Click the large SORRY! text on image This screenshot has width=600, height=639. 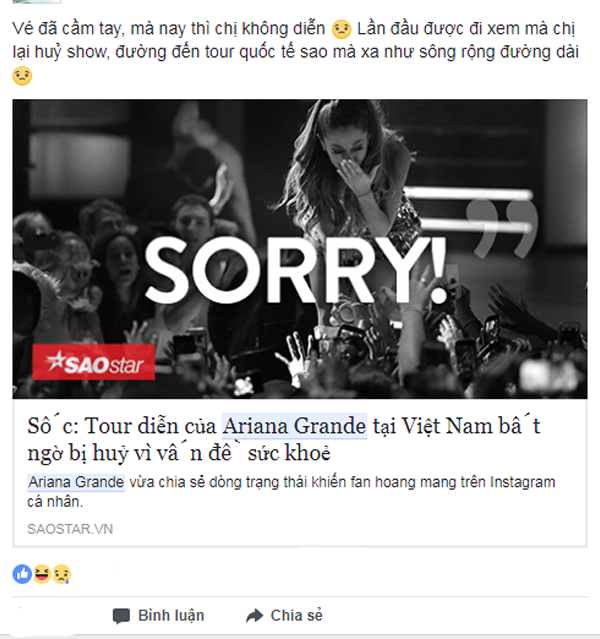296,269
